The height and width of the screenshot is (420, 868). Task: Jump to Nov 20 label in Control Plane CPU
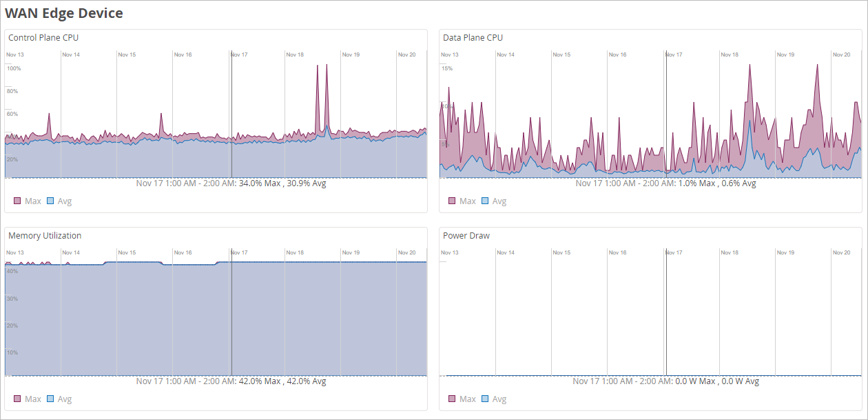tap(407, 54)
